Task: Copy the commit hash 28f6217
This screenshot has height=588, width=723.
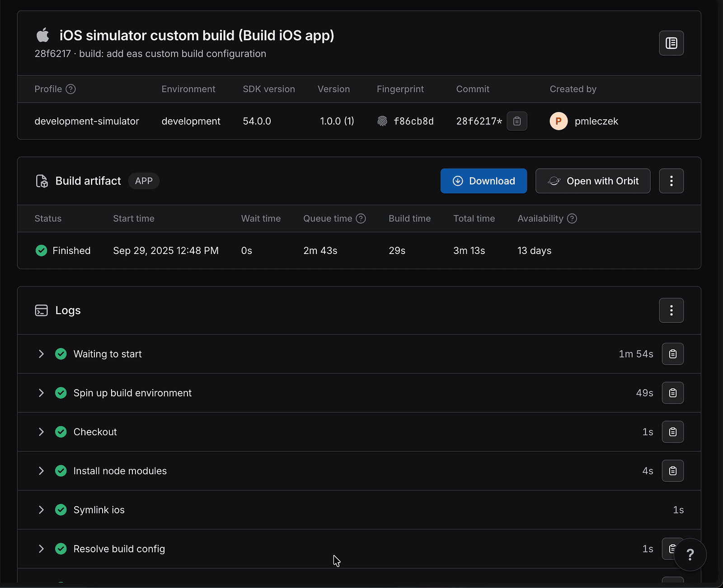Action: (x=517, y=121)
